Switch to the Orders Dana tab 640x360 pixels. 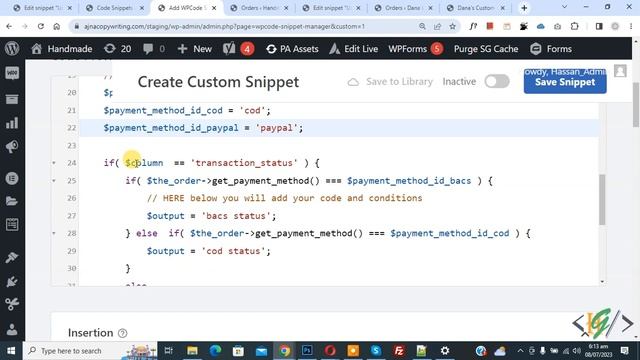(x=403, y=8)
